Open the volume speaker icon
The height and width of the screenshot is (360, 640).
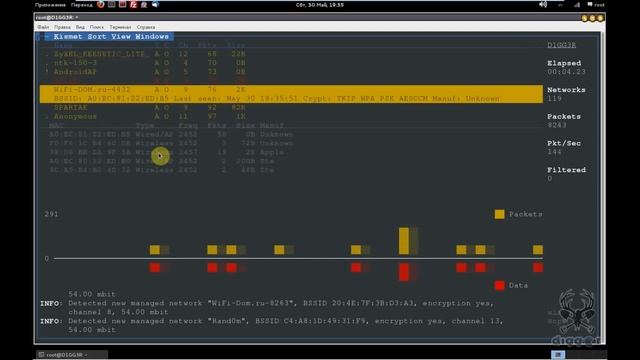coord(543,4)
